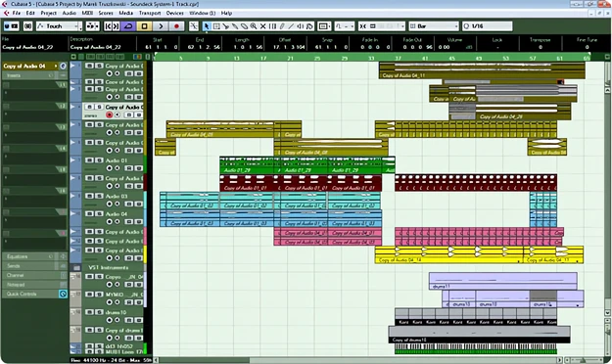Solo the Audio 01 track
This screenshot has height=364, width=612.
(99, 160)
